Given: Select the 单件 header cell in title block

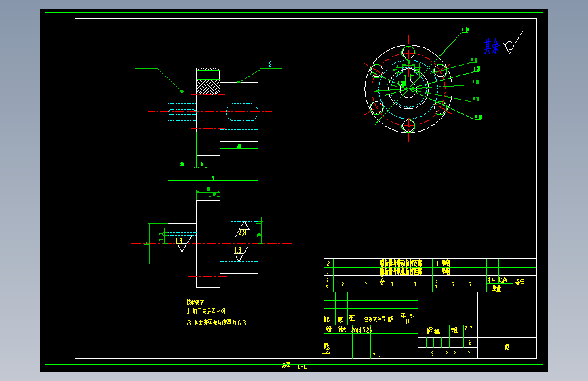Looking at the screenshot, I should (492, 280).
